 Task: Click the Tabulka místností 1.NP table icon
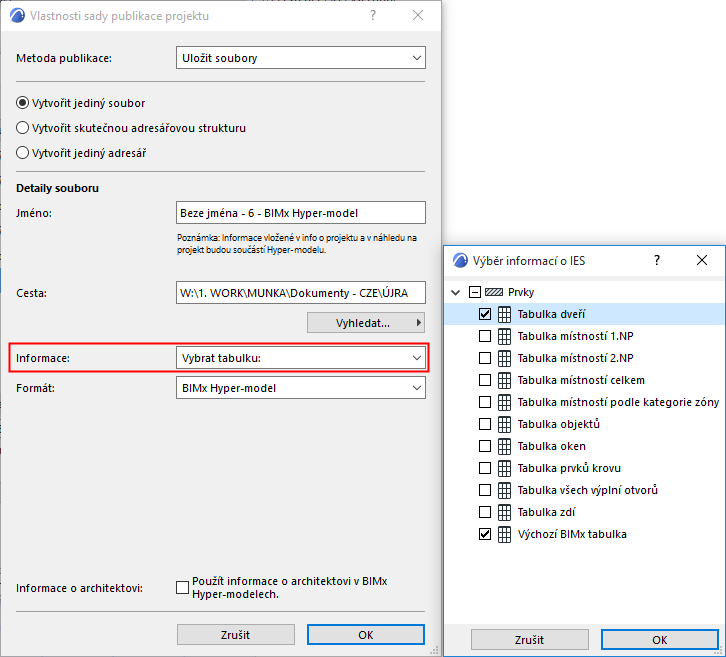click(504, 336)
